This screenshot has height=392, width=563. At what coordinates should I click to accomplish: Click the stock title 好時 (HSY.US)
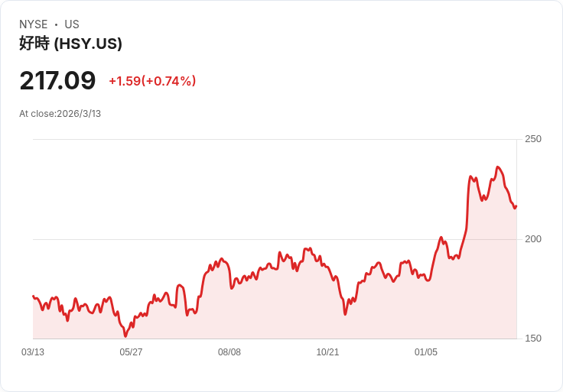point(70,44)
